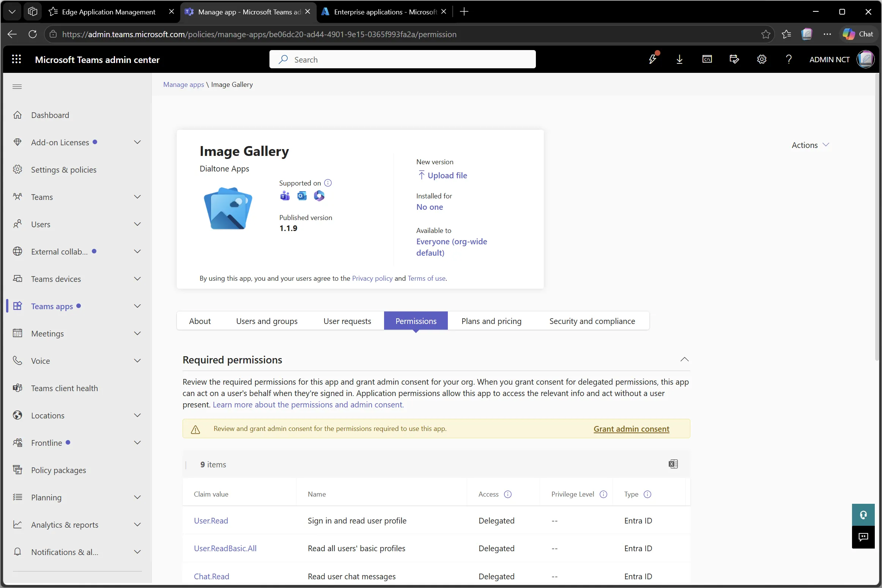
Task: Click the Supported on info icon
Action: click(328, 183)
